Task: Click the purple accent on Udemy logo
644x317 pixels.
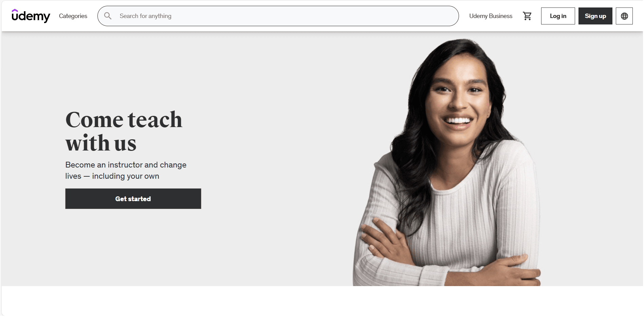Action: tap(15, 11)
